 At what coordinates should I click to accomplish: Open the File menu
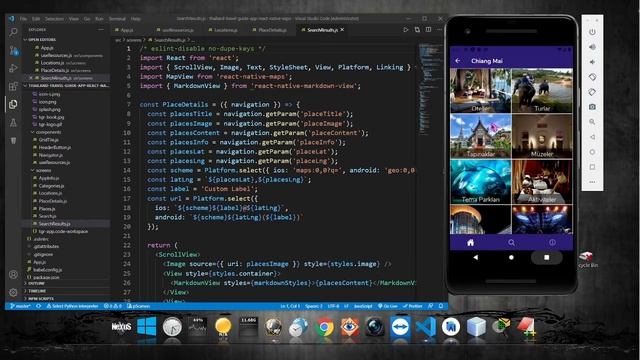pos(23,19)
